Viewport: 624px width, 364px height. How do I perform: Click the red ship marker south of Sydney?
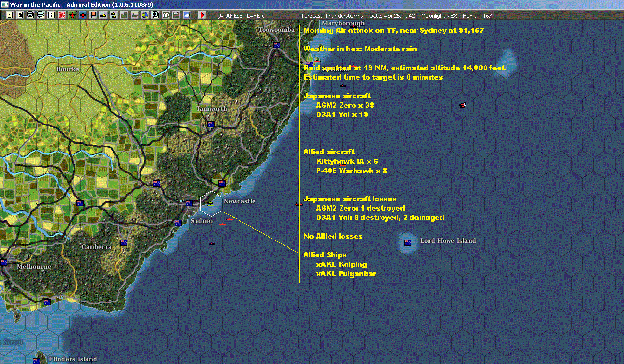click(212, 243)
